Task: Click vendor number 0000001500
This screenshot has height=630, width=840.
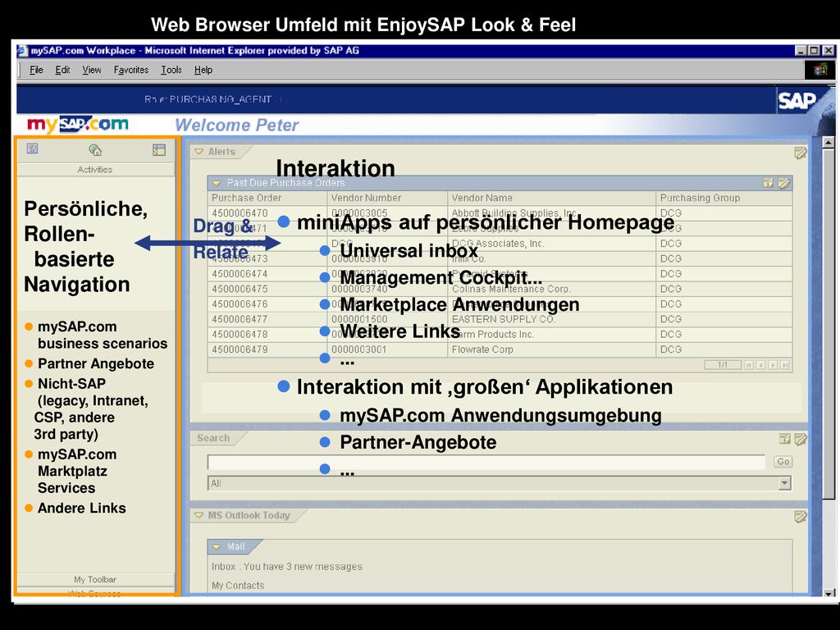Action: click(359, 319)
